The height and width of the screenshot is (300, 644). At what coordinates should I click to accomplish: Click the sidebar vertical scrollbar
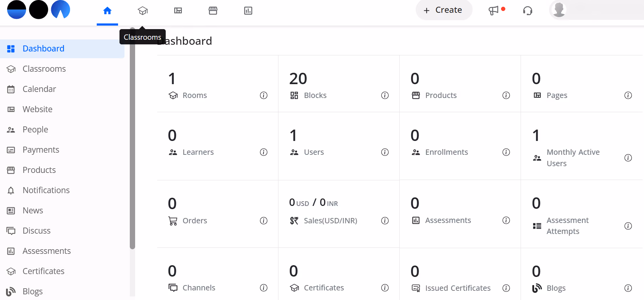(x=132, y=138)
